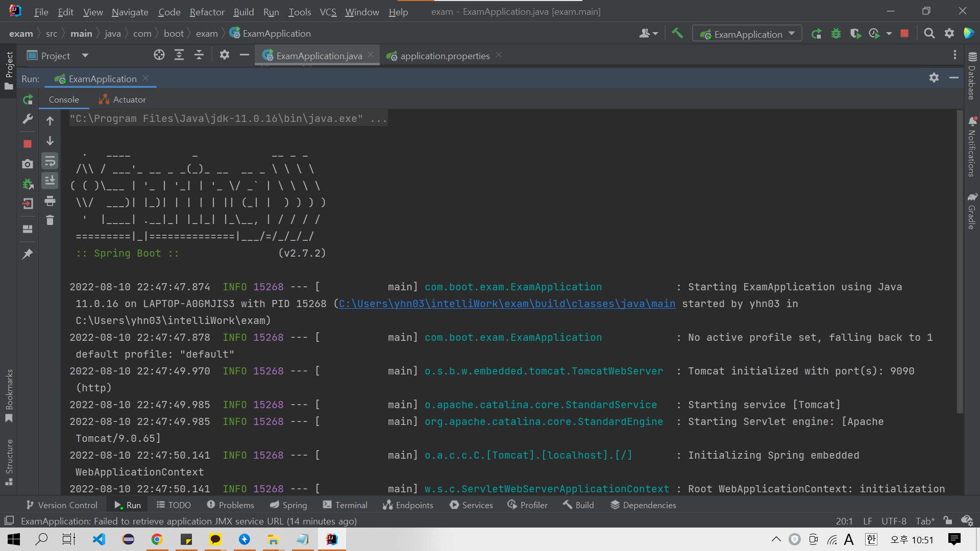Open the VCS menu
980x551 pixels.
(x=328, y=12)
